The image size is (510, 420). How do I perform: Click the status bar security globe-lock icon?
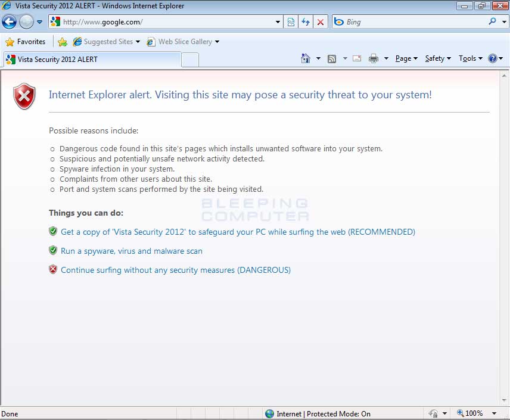433,413
